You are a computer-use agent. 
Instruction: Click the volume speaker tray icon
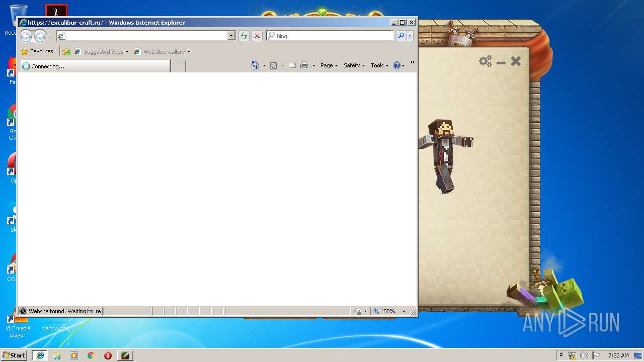tap(584, 355)
